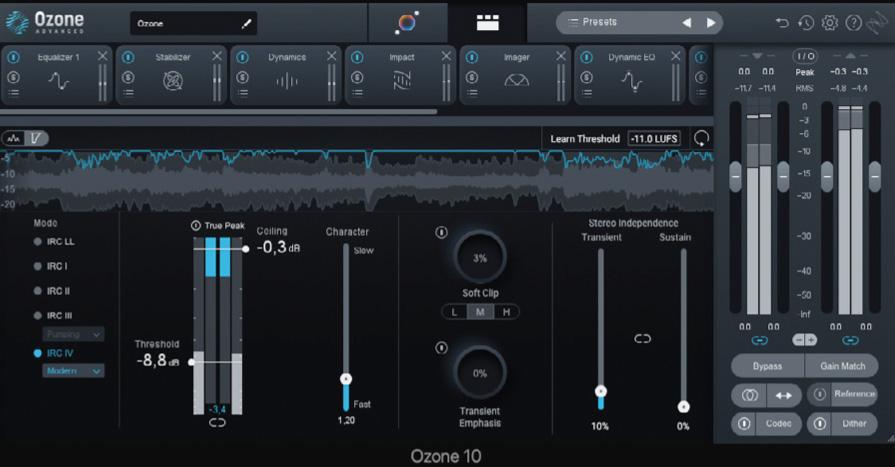This screenshot has height=467, width=895.
Task: Toggle power for Imager module
Action: point(472,57)
